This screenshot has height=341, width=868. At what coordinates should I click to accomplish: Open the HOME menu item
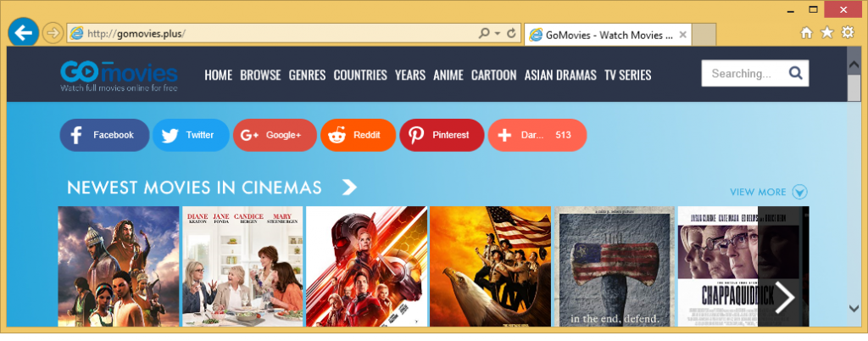tap(218, 75)
